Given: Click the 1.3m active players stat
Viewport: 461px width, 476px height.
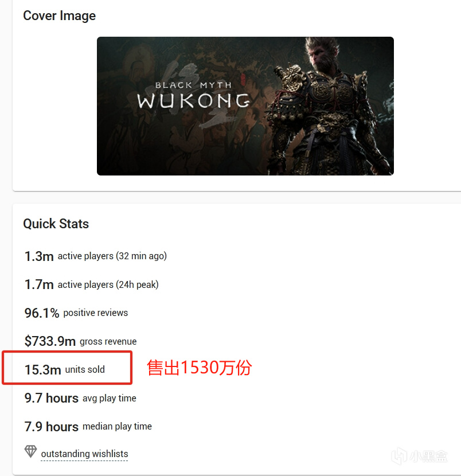Looking at the screenshot, I should coord(96,256).
